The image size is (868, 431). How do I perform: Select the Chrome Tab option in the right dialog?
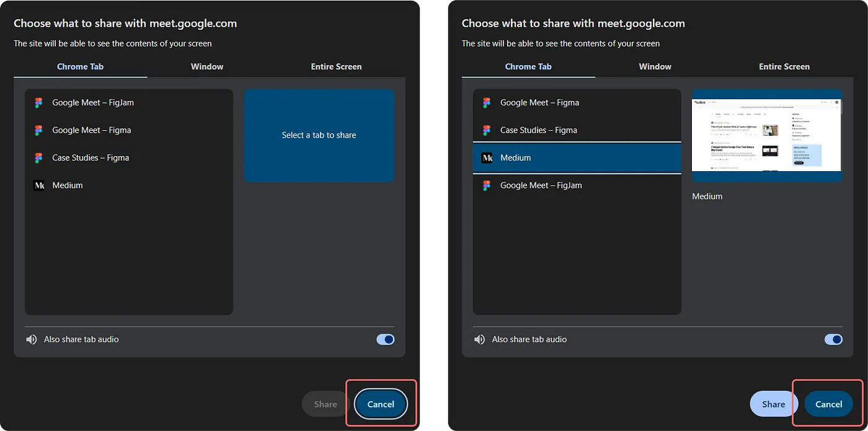[528, 66]
